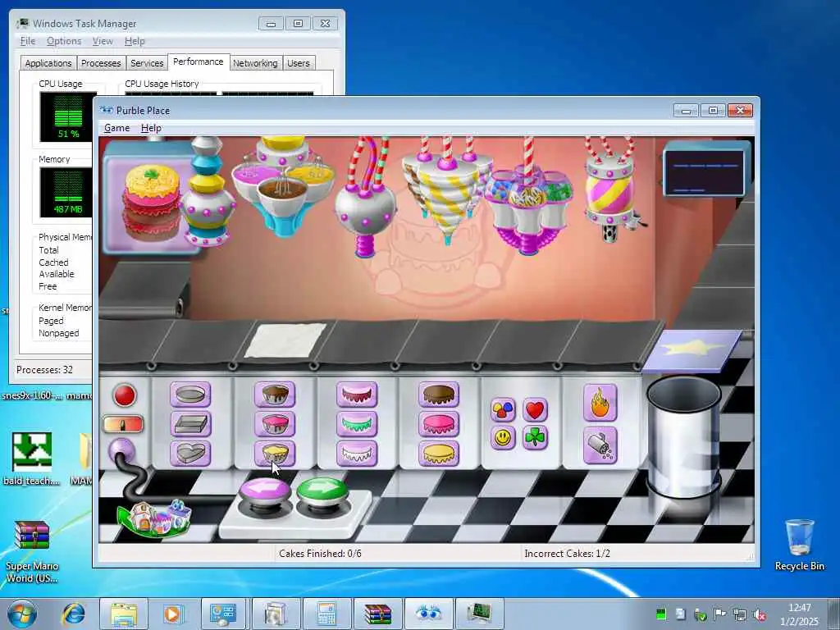Add the red heart decoration

click(x=535, y=410)
